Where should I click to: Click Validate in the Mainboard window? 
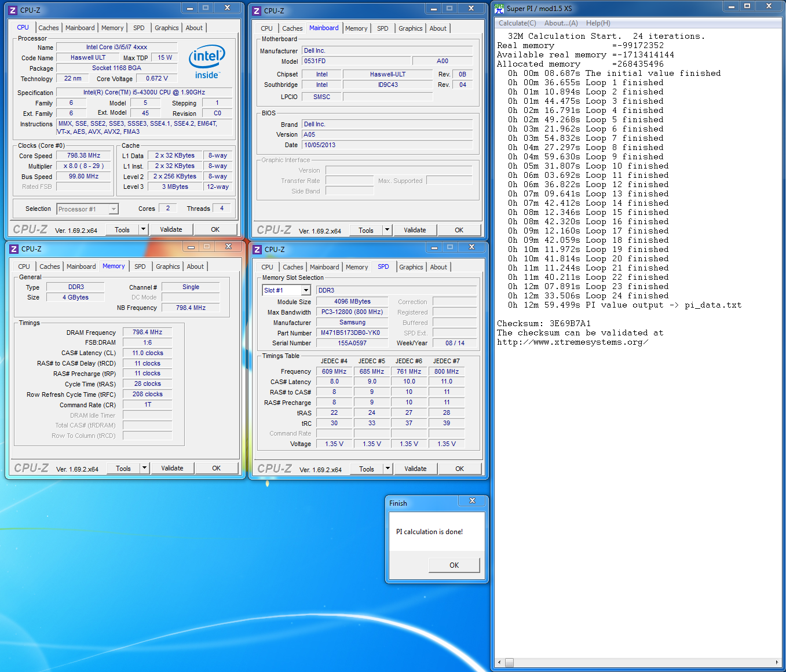click(415, 230)
